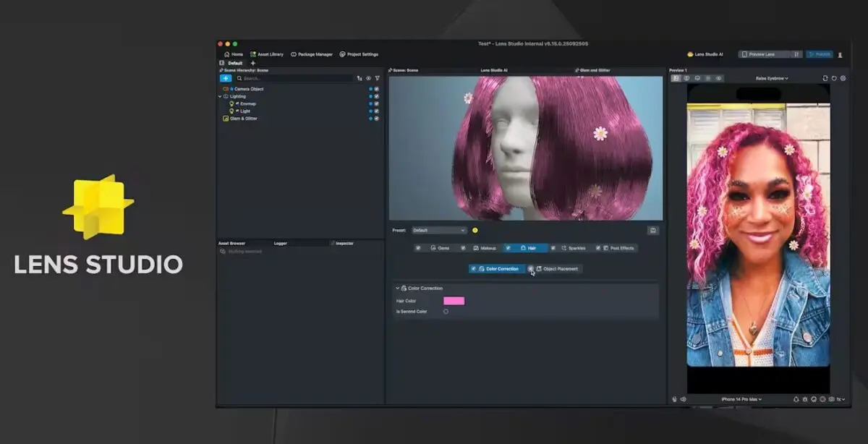Open Project Settings
Viewport: 868px width, 444px height.
tap(359, 54)
